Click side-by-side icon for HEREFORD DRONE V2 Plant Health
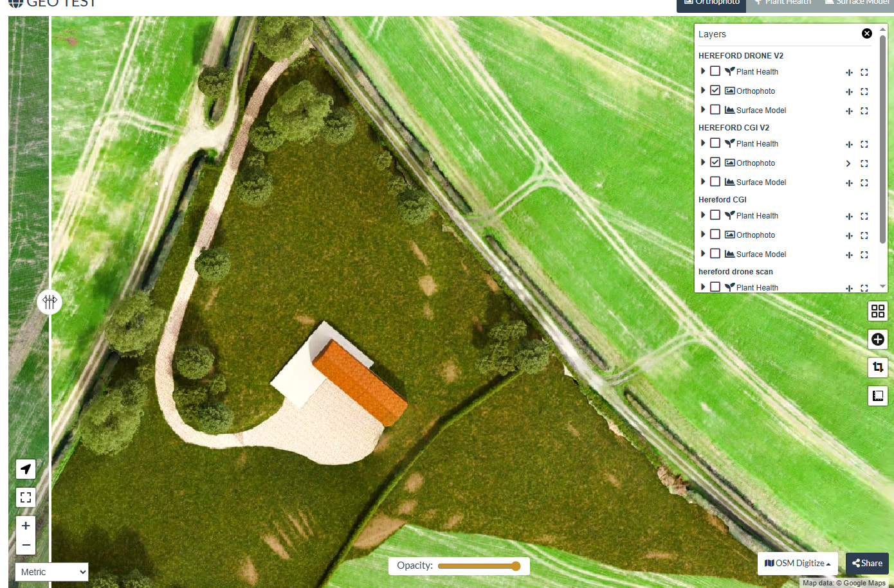The width and height of the screenshot is (894, 588). point(849,73)
